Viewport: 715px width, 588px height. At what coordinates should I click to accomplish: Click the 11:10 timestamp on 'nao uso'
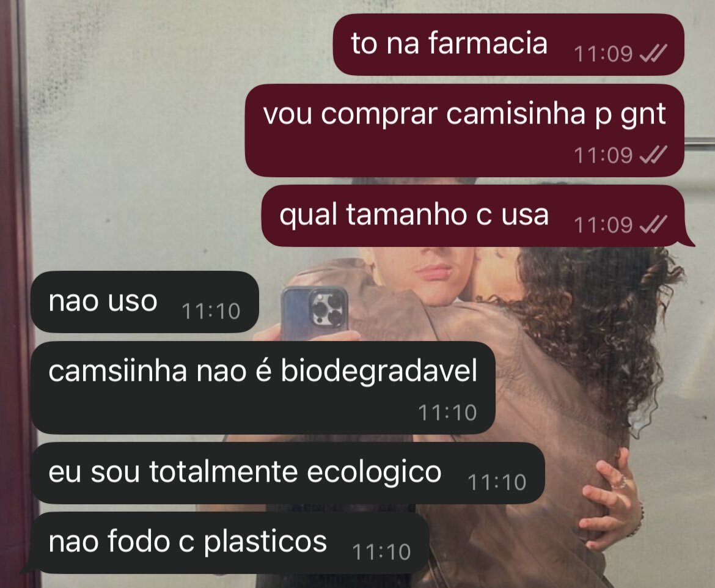211,311
